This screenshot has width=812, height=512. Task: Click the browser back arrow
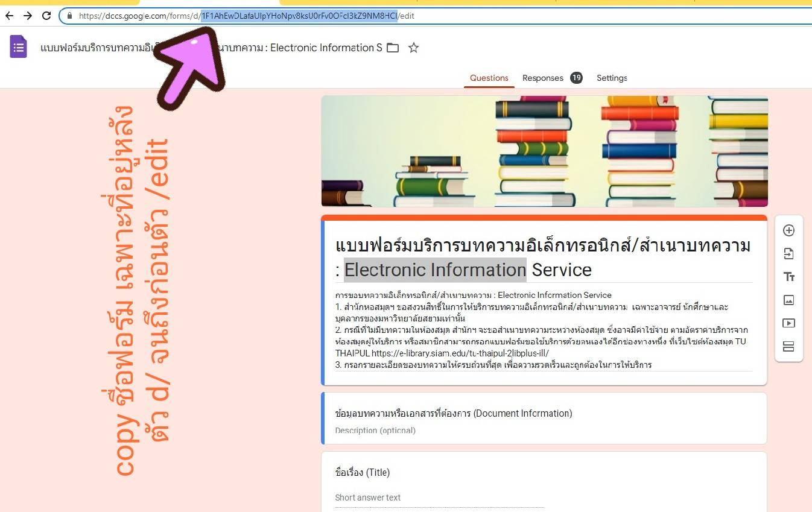9,16
